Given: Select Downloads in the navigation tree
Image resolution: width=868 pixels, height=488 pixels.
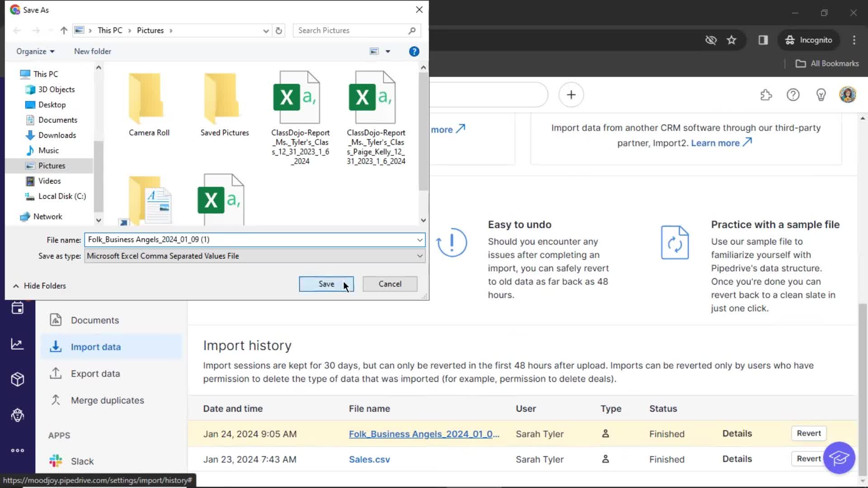Looking at the screenshot, I should [57, 135].
